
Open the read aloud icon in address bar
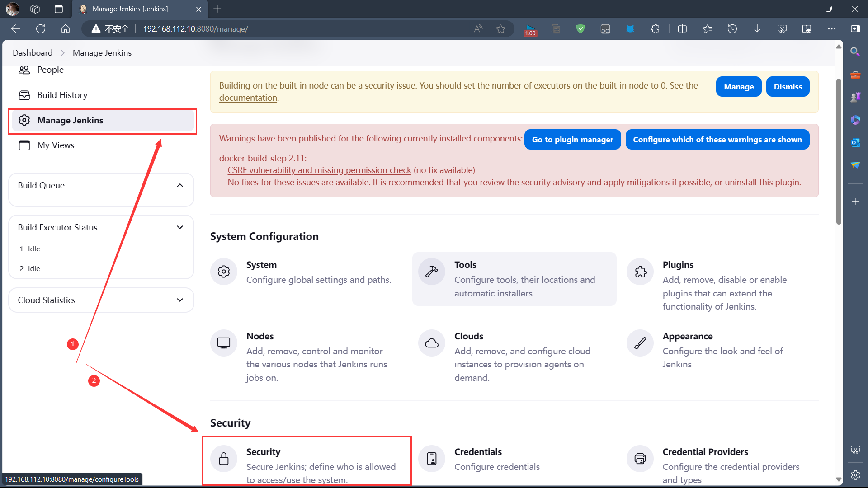click(478, 29)
